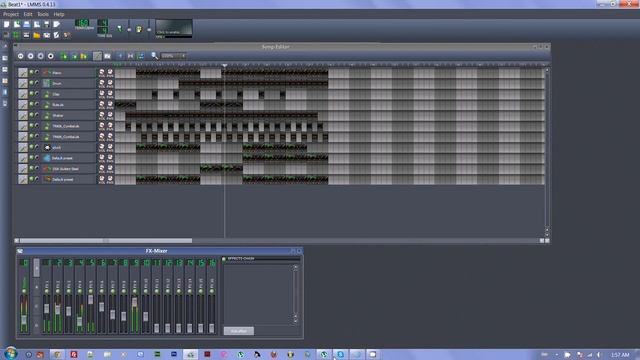Click the volume knob of Drum track
This screenshot has height=360, width=640.
click(102, 82)
